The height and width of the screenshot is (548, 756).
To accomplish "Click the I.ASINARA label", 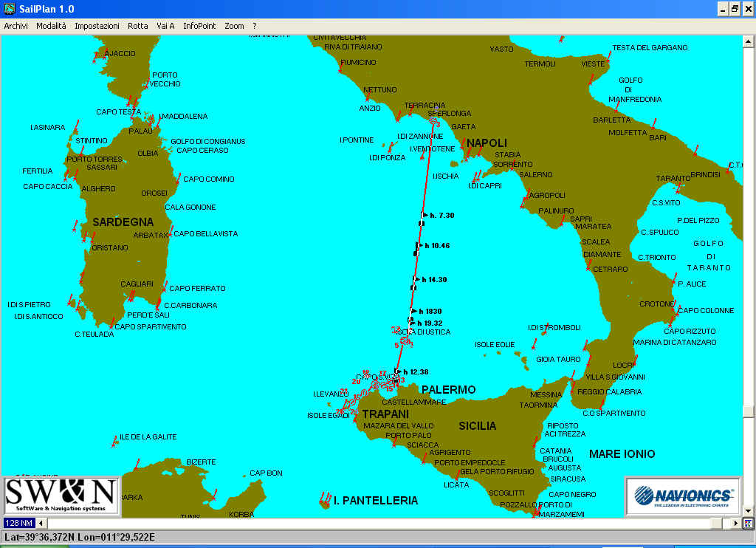I will [48, 128].
